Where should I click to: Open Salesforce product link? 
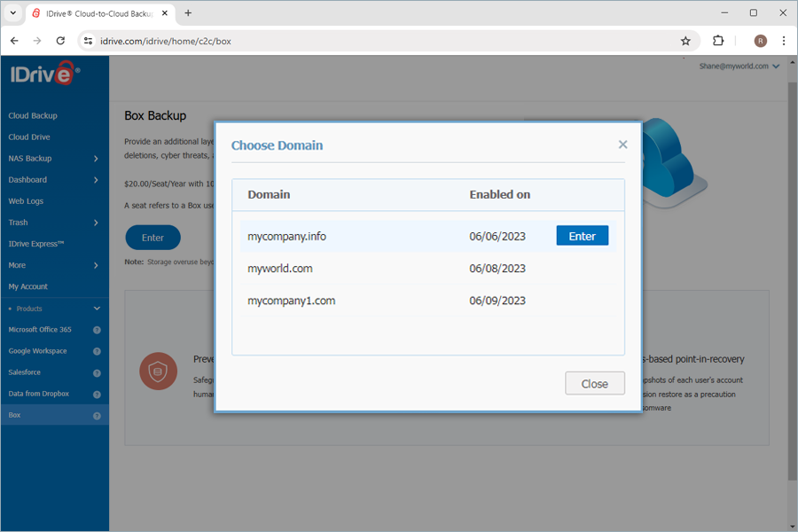point(25,372)
